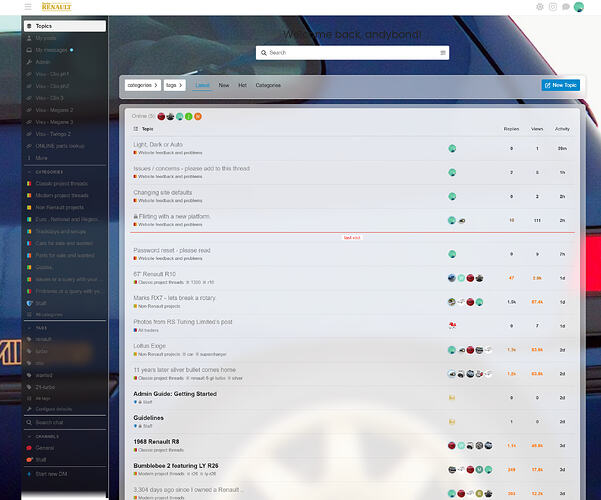
Task: Open the categories dropdown filter
Action: point(143,85)
